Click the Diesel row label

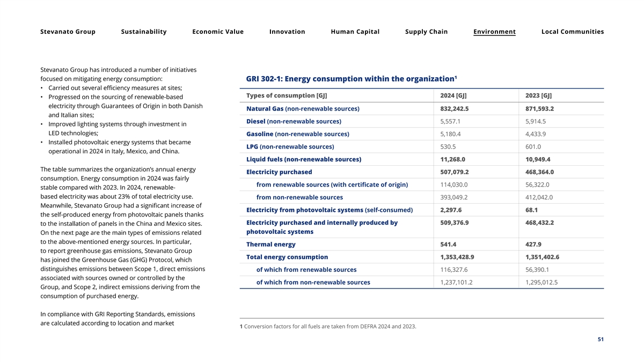[x=294, y=121]
